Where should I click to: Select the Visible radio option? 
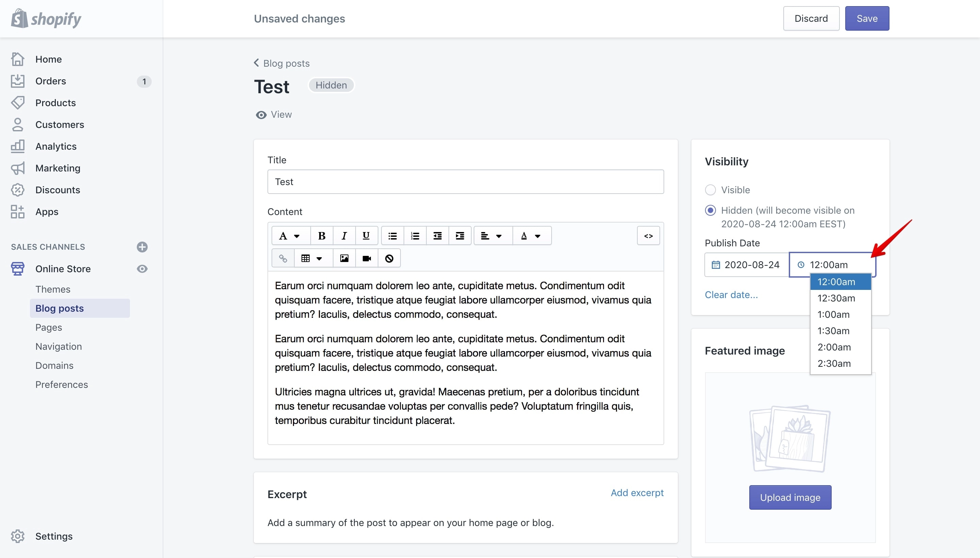pos(710,190)
